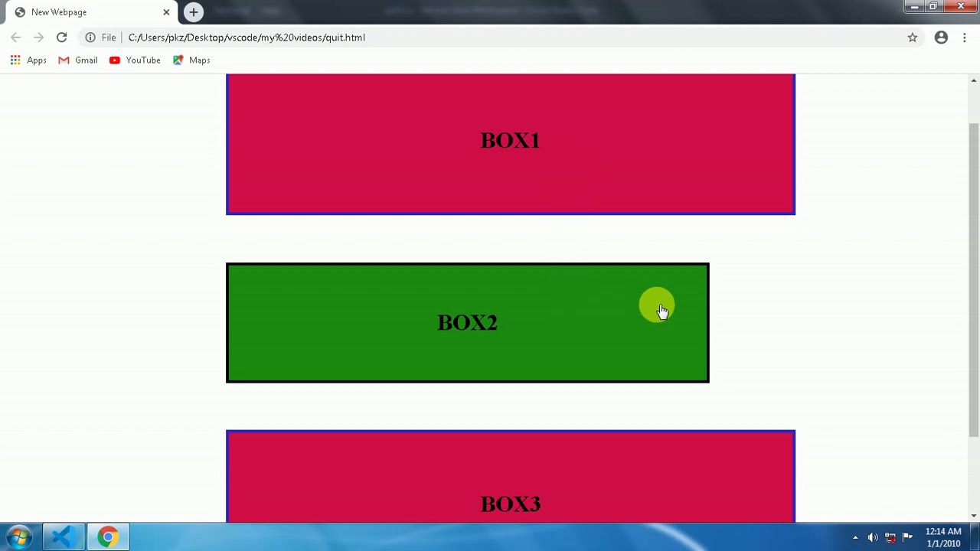
Task: Click the scrollbar up arrow
Action: coord(974,80)
